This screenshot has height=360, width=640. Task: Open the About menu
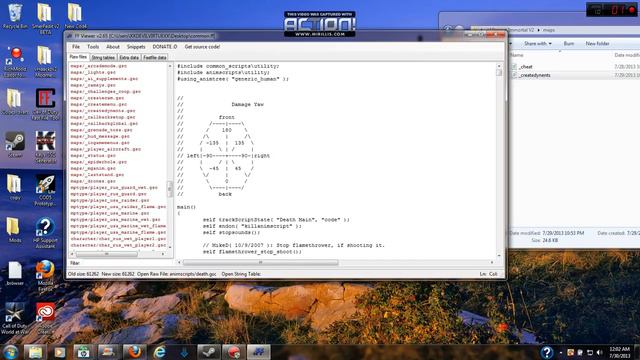click(x=113, y=47)
